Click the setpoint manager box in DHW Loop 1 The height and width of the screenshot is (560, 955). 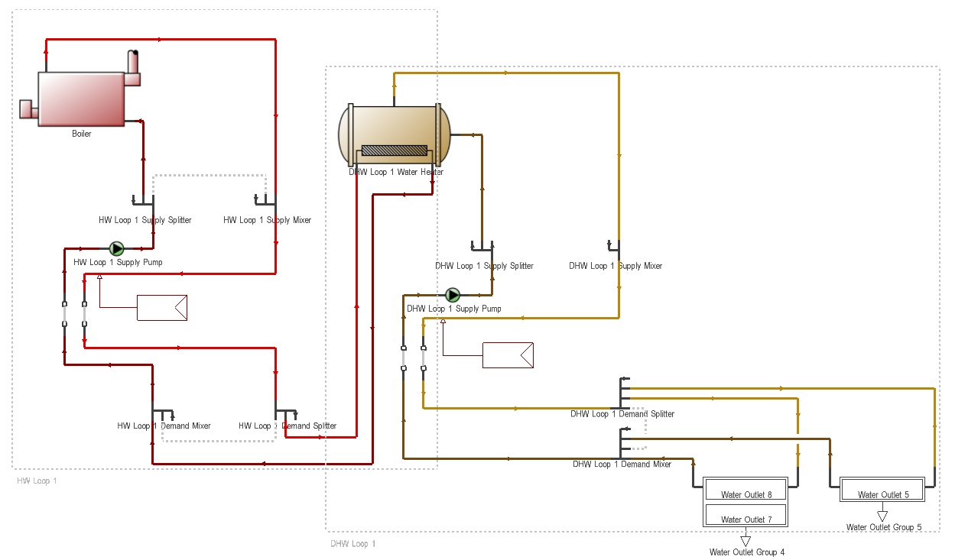[x=507, y=355]
